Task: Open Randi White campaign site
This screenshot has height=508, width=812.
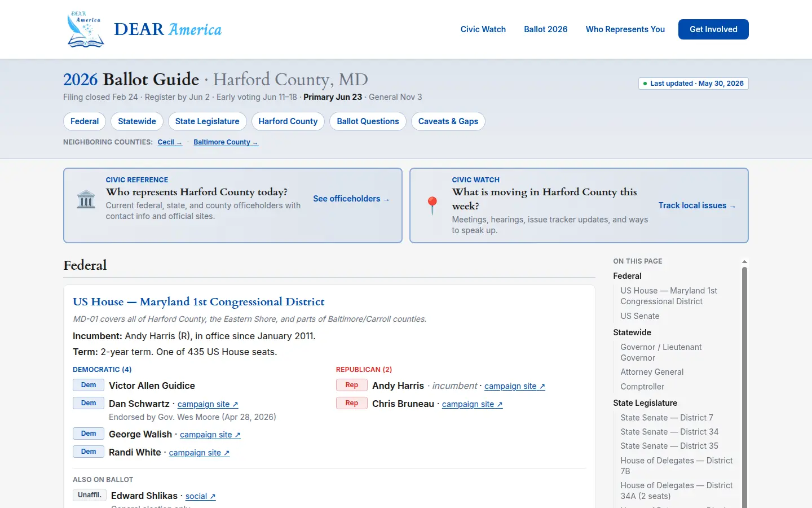Action: [x=199, y=453]
